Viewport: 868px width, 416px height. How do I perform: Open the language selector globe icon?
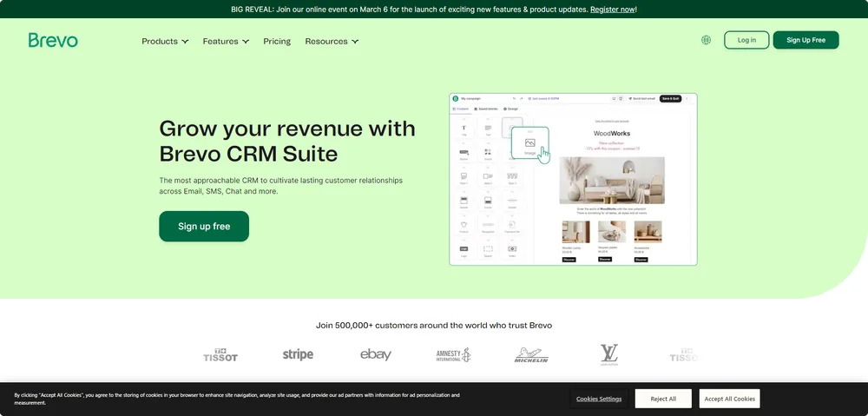pyautogui.click(x=706, y=40)
